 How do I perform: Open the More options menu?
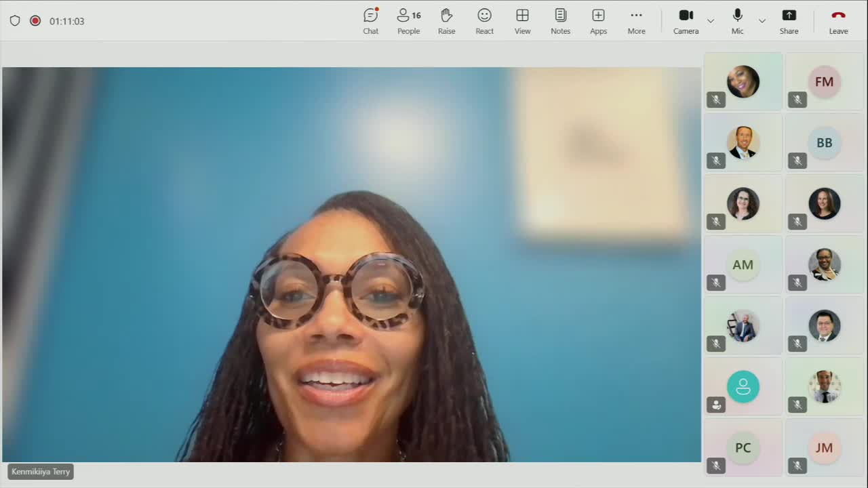coord(636,21)
